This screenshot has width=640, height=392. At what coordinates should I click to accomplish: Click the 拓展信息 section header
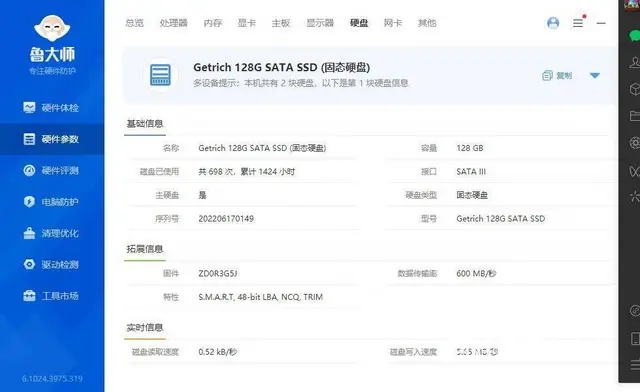click(x=145, y=249)
